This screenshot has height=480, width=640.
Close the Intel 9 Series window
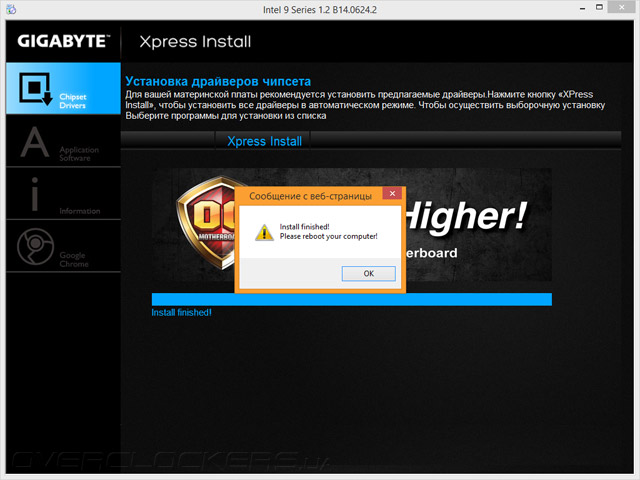(622, 7)
